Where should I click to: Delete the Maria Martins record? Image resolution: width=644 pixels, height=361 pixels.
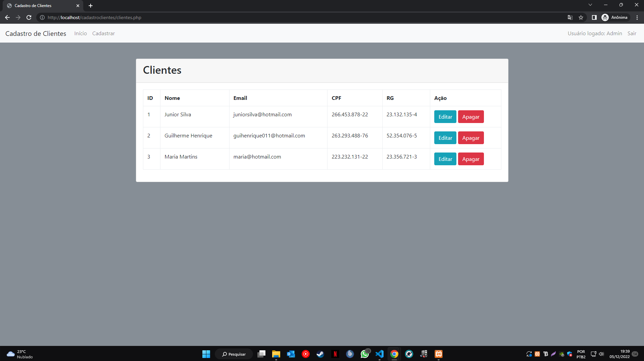pos(471,159)
